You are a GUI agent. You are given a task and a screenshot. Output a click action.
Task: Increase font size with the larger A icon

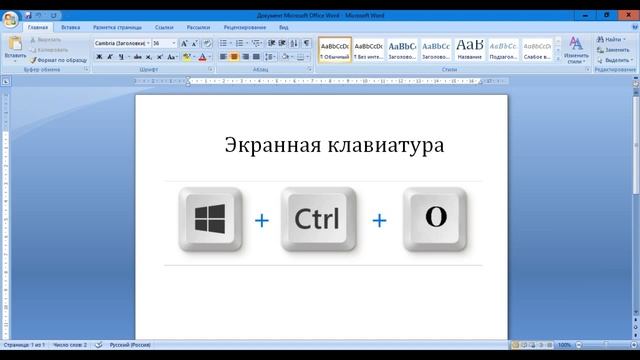pos(184,43)
